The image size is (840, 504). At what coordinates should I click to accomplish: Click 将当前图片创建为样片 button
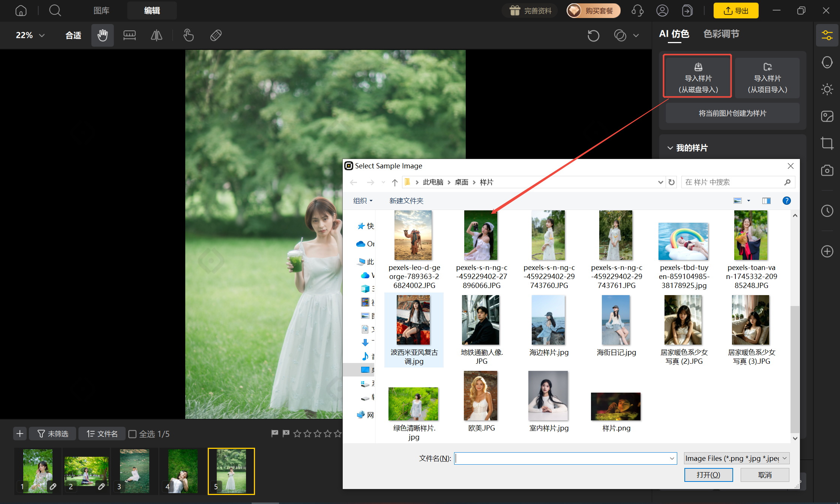click(x=733, y=113)
